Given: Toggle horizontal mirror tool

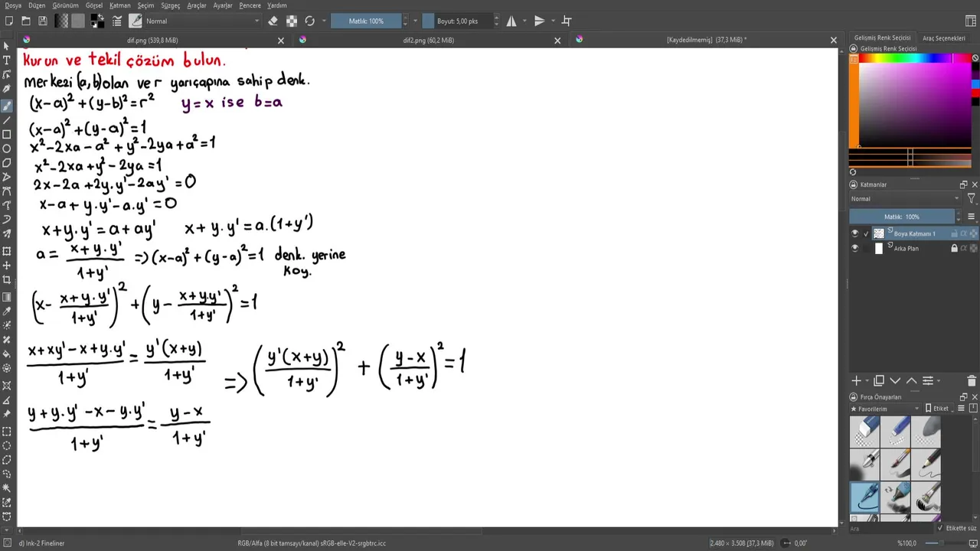Looking at the screenshot, I should pos(511,21).
